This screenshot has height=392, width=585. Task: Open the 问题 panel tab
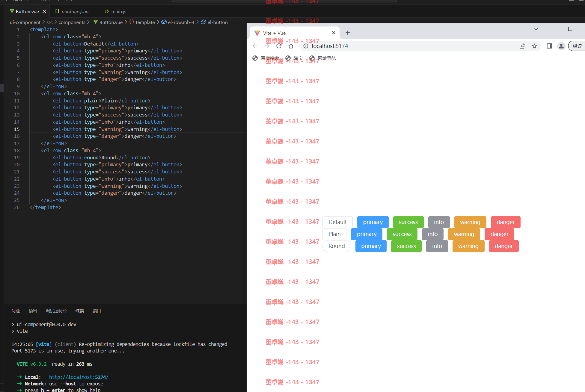[16, 311]
